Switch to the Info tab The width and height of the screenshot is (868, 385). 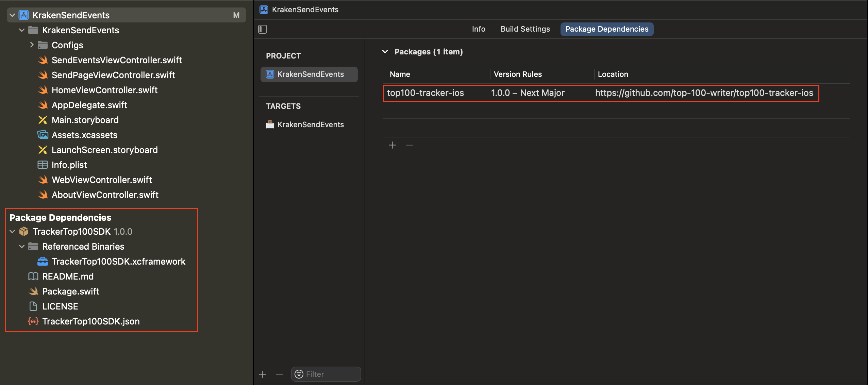coord(478,29)
